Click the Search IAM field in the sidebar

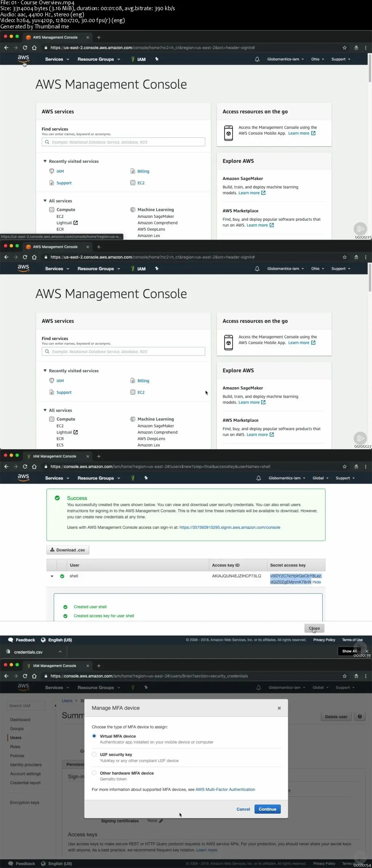click(25, 705)
